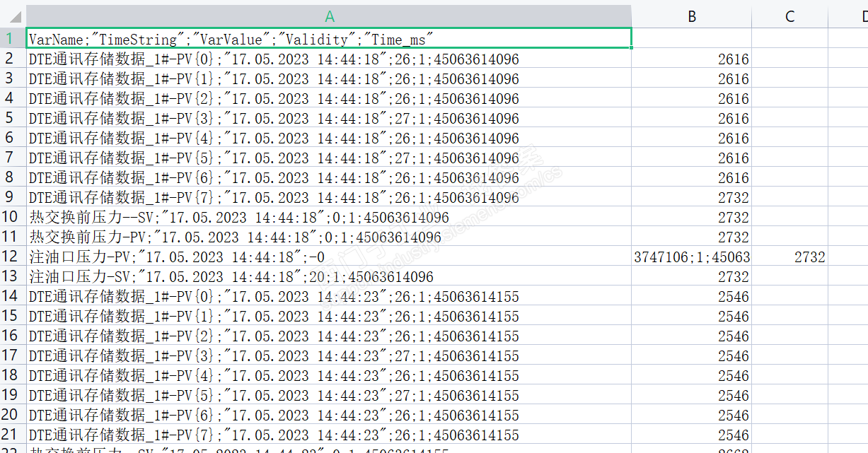Click cell B10 with value 2732

pyautogui.click(x=692, y=217)
